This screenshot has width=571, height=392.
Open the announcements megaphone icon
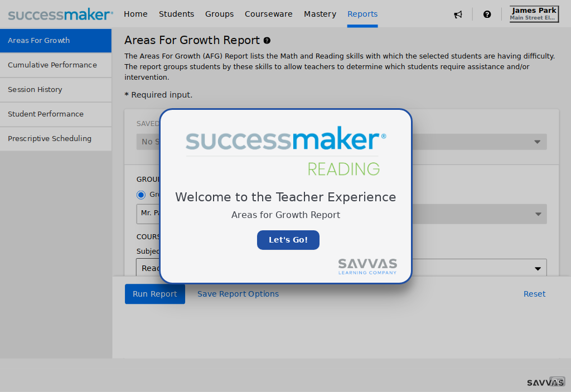click(x=458, y=14)
